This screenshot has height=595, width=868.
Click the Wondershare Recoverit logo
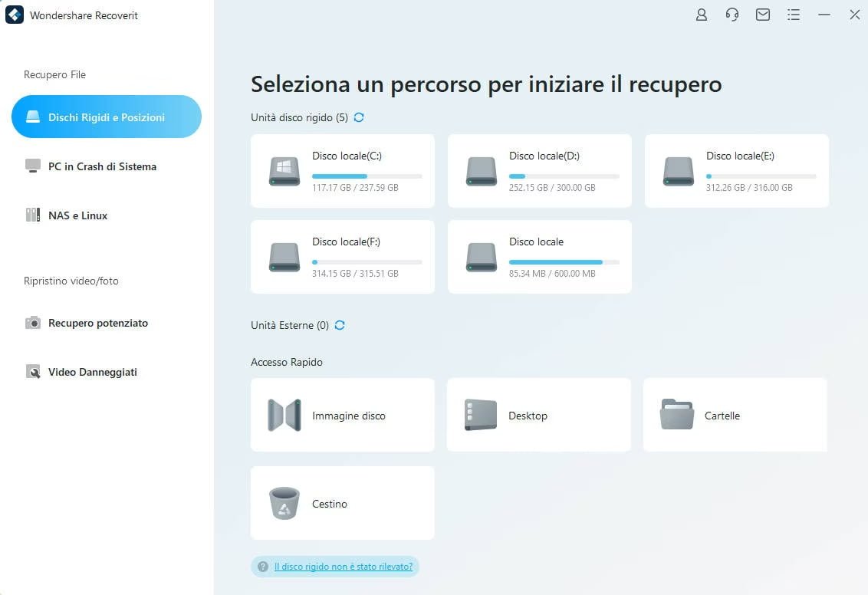click(x=15, y=15)
